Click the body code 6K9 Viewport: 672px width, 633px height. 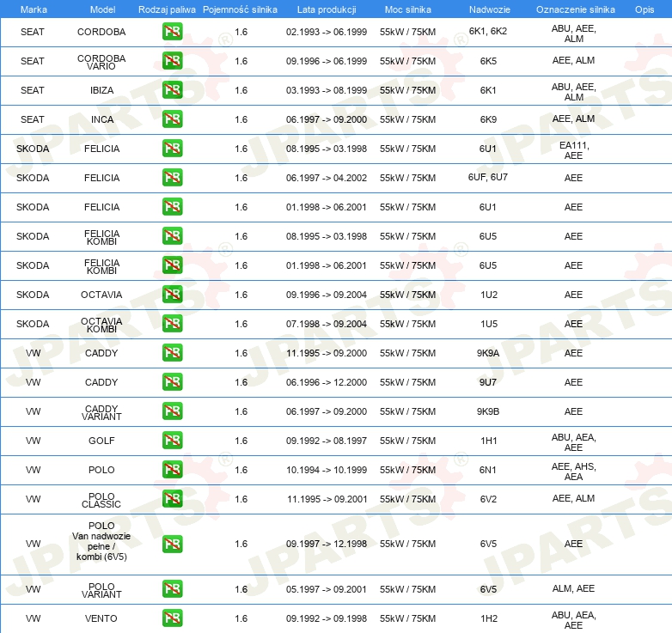(488, 119)
